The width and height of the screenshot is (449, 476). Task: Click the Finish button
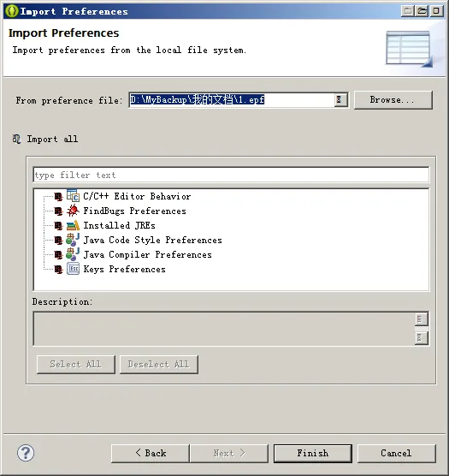tap(312, 453)
